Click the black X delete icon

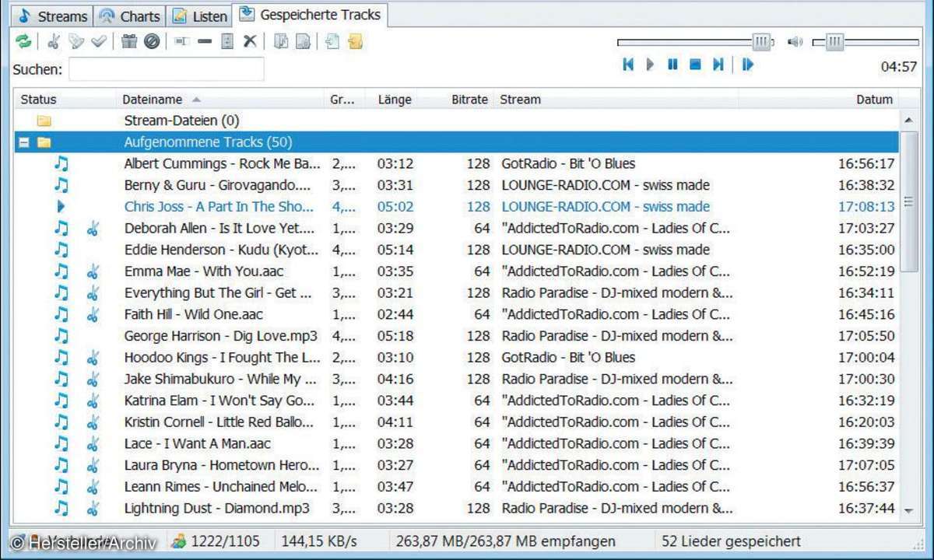[250, 41]
